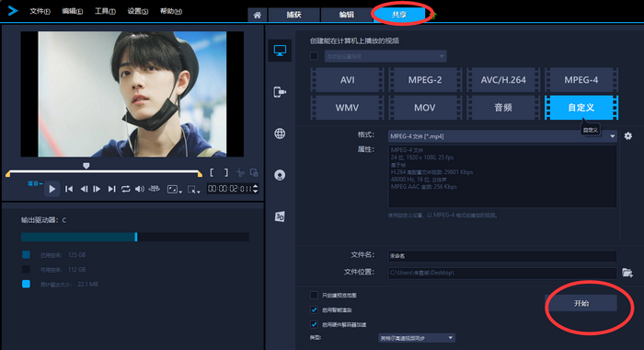Click the 文件名 file name field
This screenshot has width=644, height=350.
502,256
